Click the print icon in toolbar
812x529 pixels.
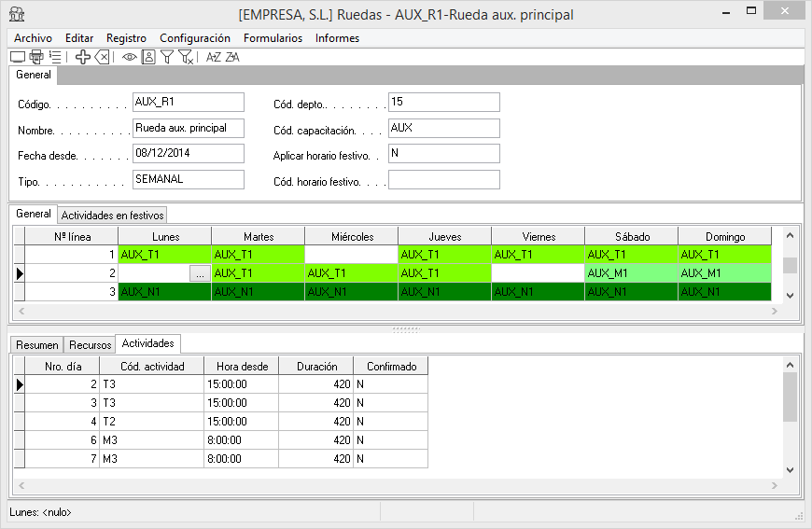pyautogui.click(x=36, y=57)
